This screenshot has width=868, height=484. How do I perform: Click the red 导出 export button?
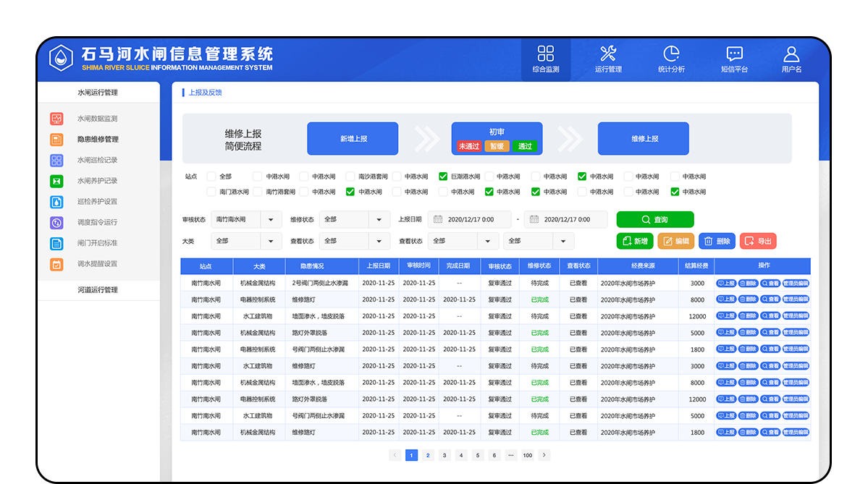tap(757, 241)
